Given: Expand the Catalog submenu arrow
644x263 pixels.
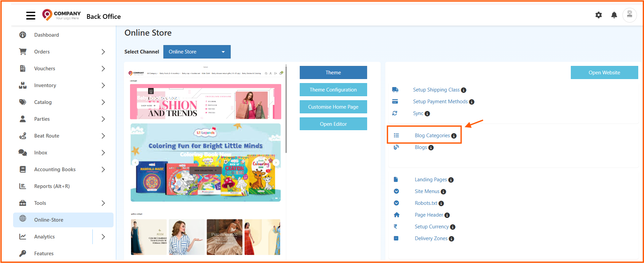Looking at the screenshot, I should [103, 102].
